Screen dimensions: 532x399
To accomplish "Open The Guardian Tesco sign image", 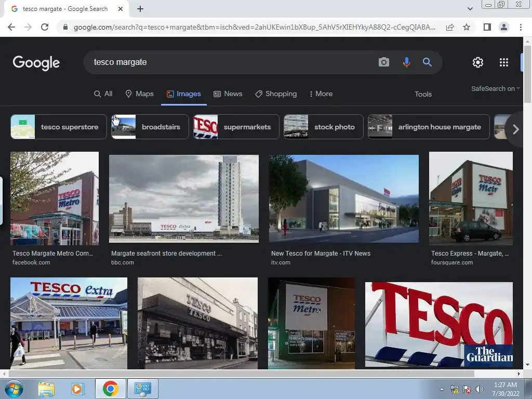I will (438, 324).
